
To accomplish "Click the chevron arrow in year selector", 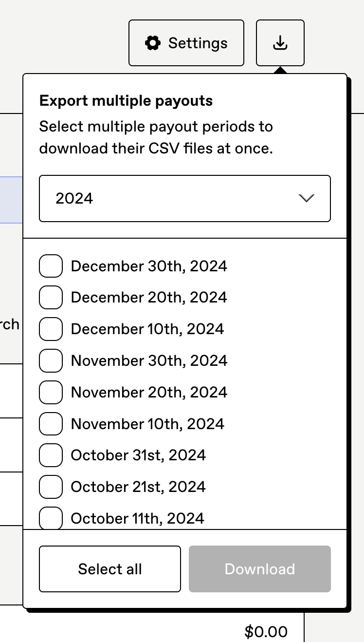I will pyautogui.click(x=307, y=198).
